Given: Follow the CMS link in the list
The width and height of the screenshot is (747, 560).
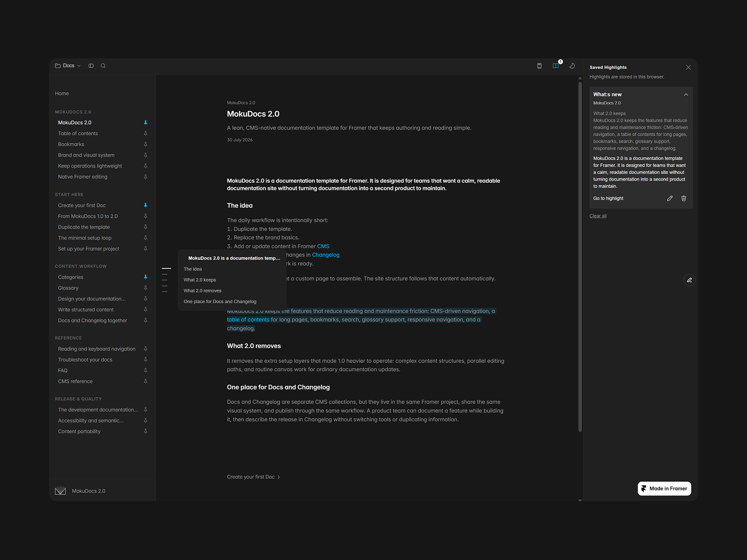Looking at the screenshot, I should point(323,246).
